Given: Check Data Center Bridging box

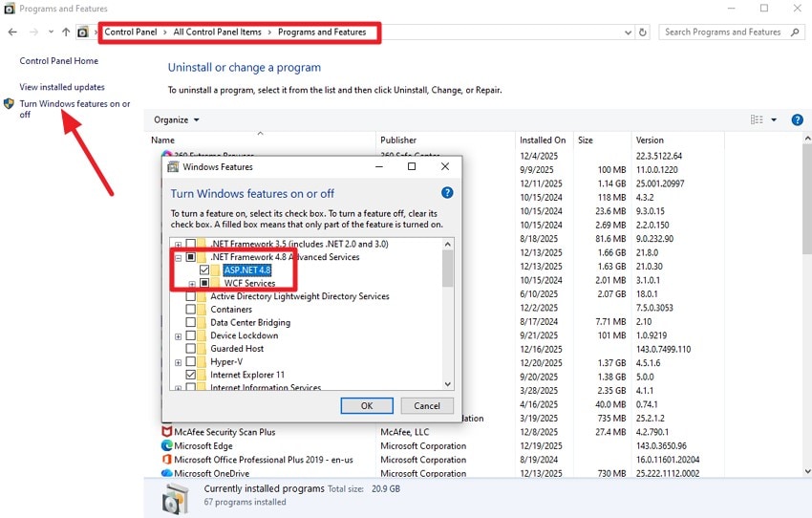Looking at the screenshot, I should pyautogui.click(x=190, y=322).
